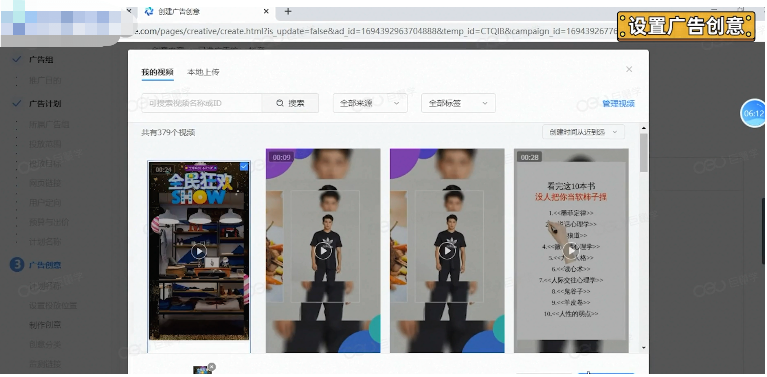
Task: Close the 创建广告创意 browser tab
Action: tap(266, 11)
